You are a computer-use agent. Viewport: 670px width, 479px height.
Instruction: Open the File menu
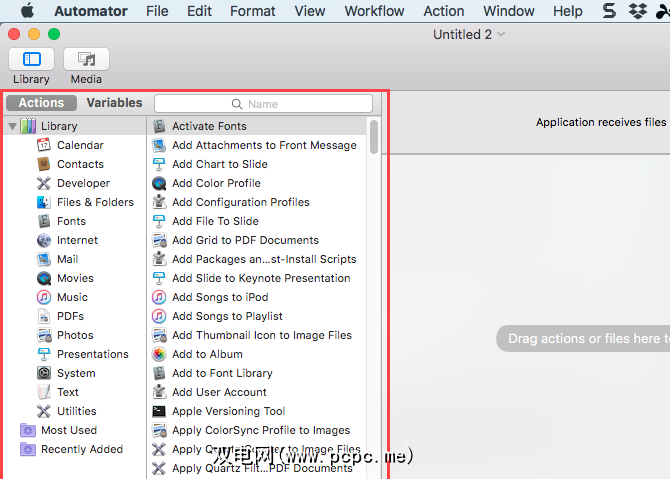point(157,11)
